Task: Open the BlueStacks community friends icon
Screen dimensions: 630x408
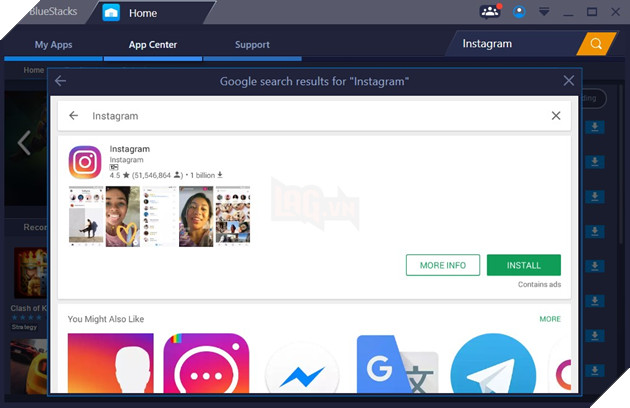Action: pos(490,12)
